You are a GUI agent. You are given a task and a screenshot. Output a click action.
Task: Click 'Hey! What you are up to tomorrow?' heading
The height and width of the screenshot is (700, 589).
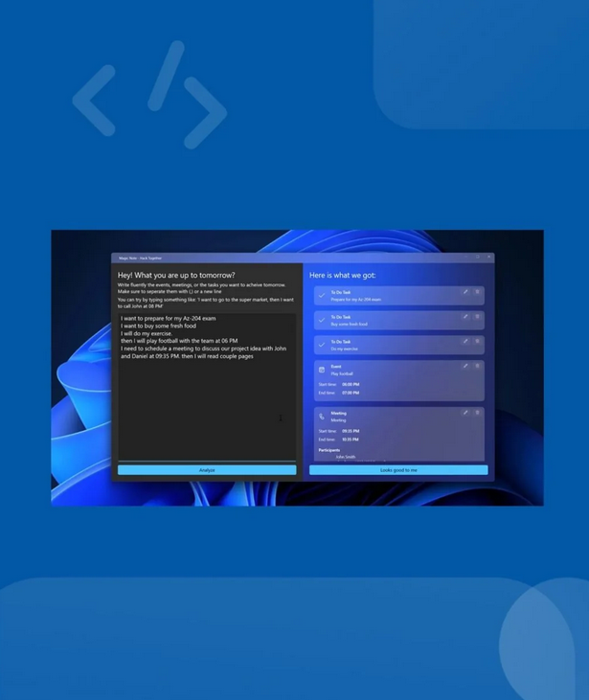tap(176, 275)
